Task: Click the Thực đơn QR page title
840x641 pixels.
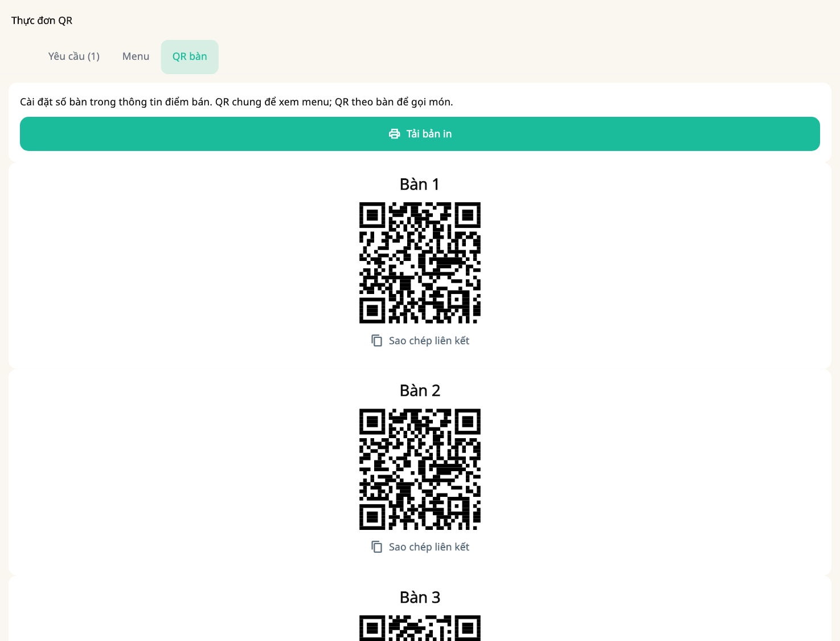Action: (42, 21)
